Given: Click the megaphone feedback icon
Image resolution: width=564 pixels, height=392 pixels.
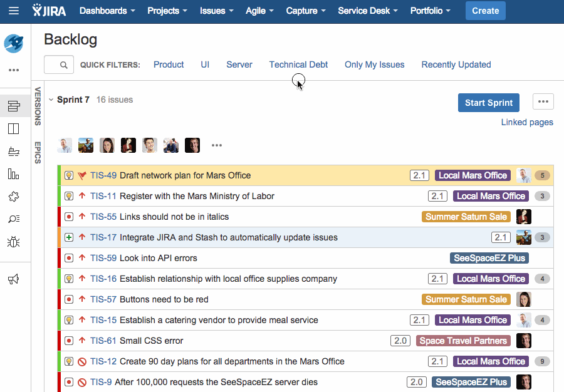Looking at the screenshot, I should tap(14, 279).
